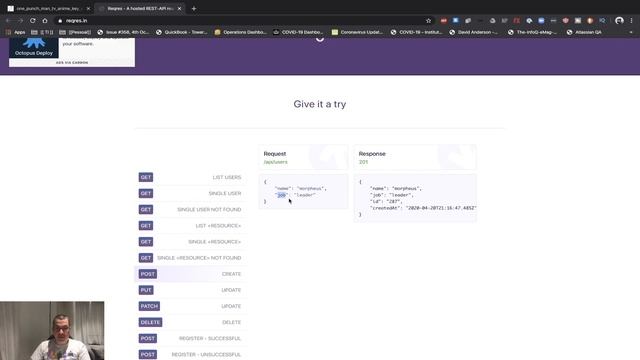Image resolution: width=640 pixels, height=360 pixels.
Task: Select the PATCH UPDATE endpoint
Action: [x=190, y=306]
